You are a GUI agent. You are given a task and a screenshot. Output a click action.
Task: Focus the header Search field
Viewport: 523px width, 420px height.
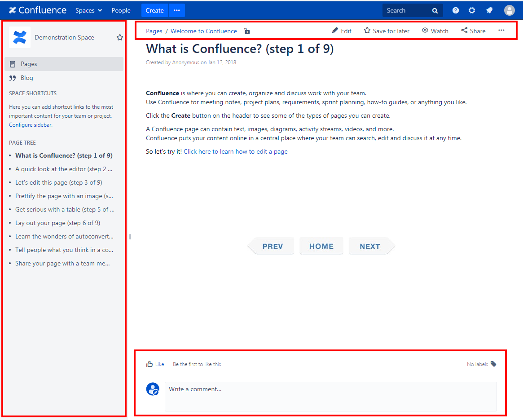(412, 10)
